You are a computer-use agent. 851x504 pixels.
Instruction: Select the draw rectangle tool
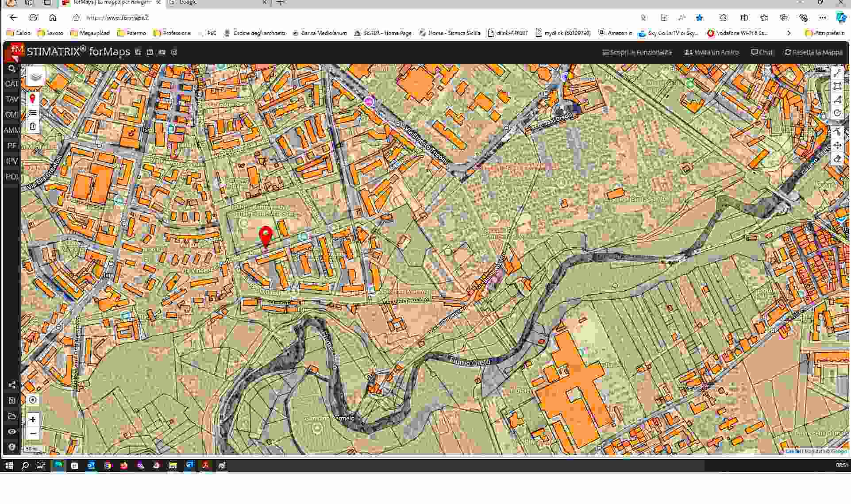[837, 86]
